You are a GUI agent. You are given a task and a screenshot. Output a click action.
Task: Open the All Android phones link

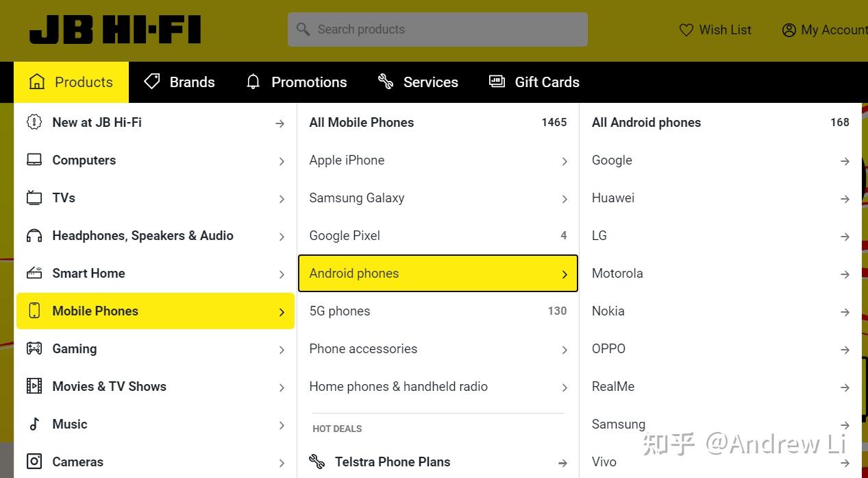click(721, 122)
